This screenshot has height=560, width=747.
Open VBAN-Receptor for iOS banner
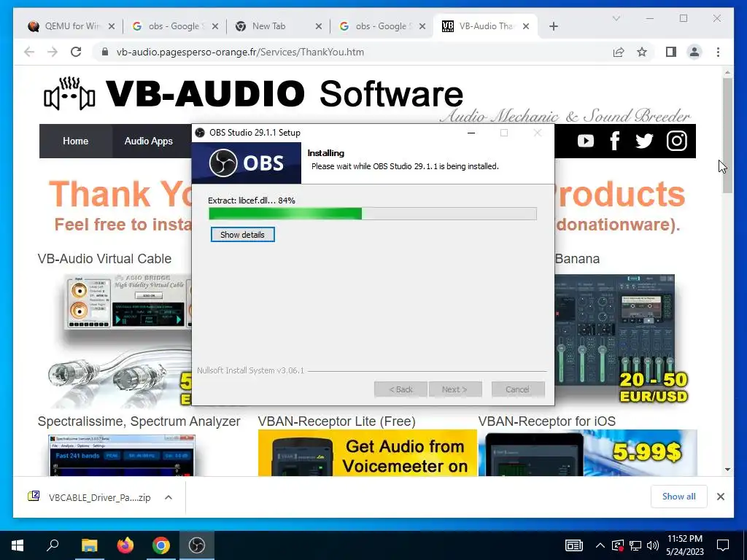[x=587, y=453]
